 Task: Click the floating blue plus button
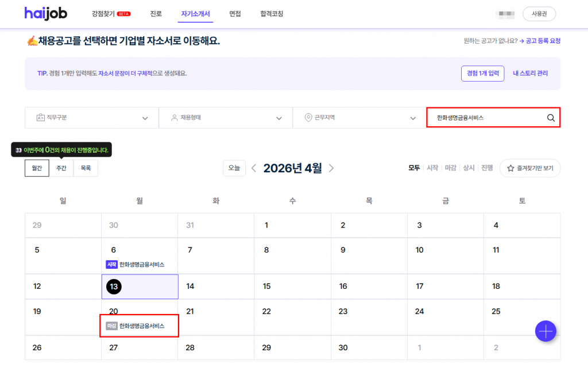(x=546, y=331)
